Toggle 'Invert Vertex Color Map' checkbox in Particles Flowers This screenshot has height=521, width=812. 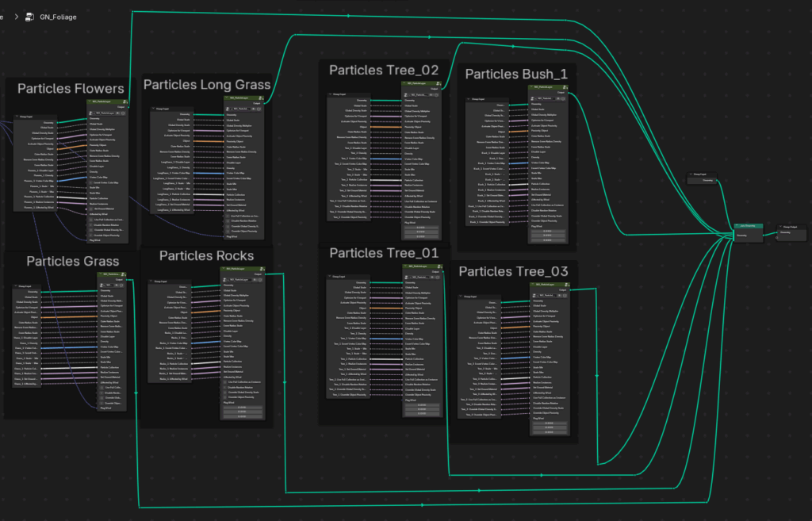point(90,182)
